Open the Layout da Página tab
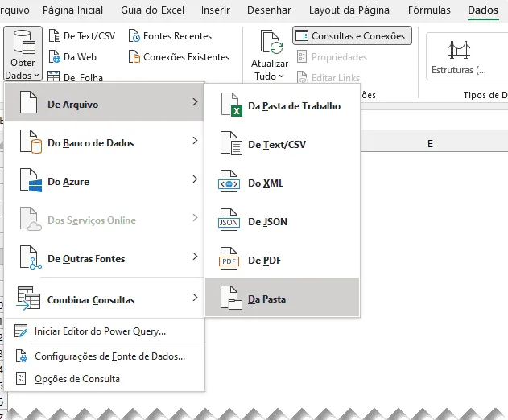Image resolution: width=508 pixels, height=420 pixels. tap(349, 10)
